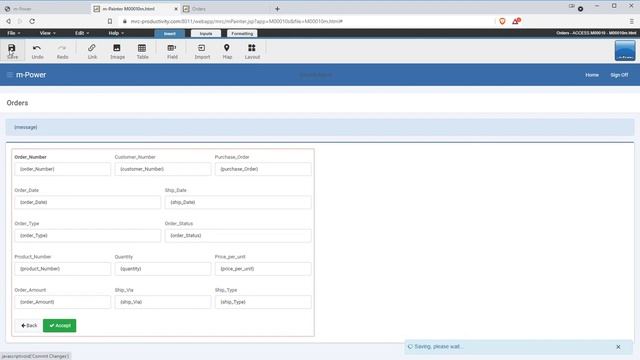
Task: Open the Import tool
Action: pos(202,51)
